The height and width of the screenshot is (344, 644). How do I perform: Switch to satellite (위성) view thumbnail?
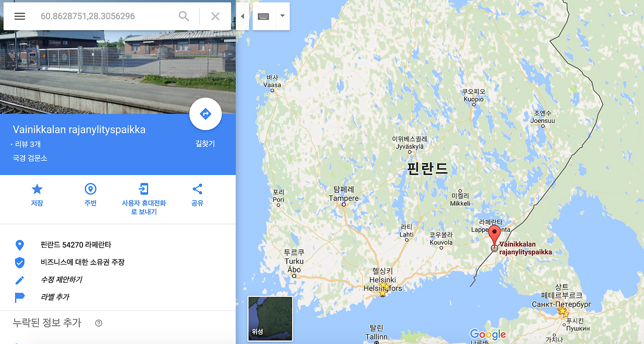coord(270,317)
